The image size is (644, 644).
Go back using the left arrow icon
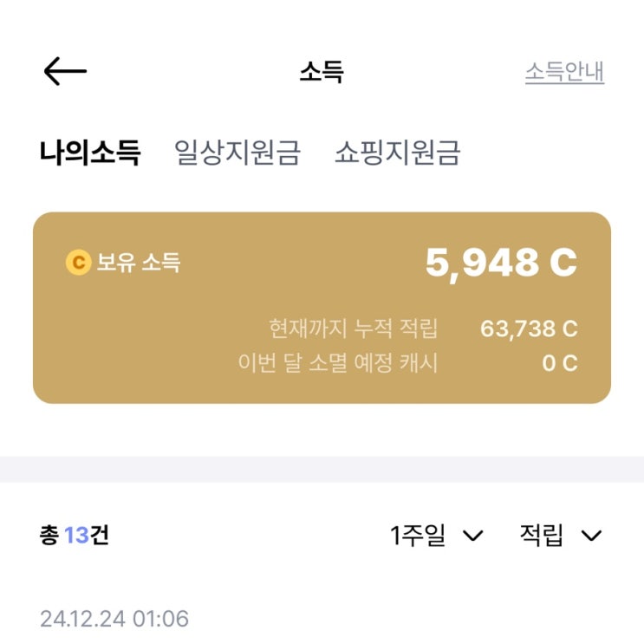pos(65,71)
